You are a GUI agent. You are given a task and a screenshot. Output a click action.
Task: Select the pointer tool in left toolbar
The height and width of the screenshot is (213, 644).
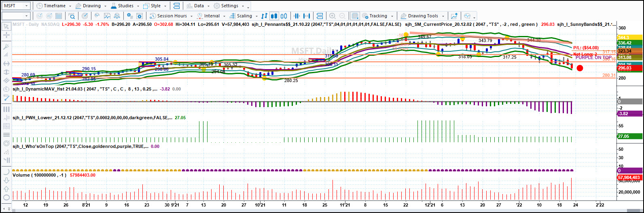(6, 27)
